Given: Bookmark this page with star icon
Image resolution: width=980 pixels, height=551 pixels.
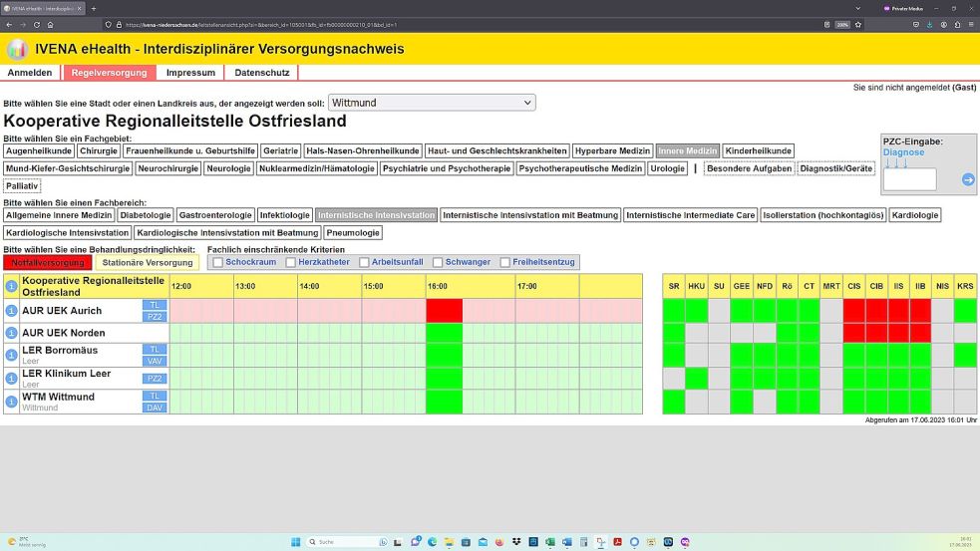Looking at the screenshot, I should pos(858,25).
